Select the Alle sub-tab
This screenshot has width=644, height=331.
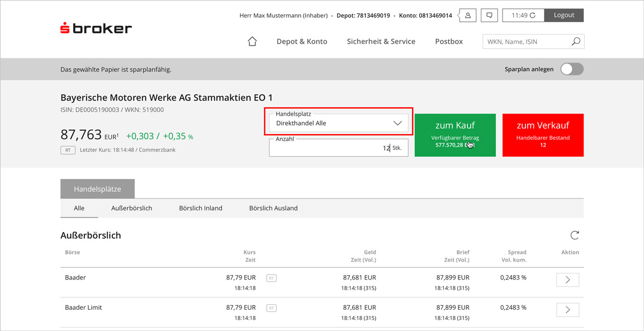click(x=79, y=208)
